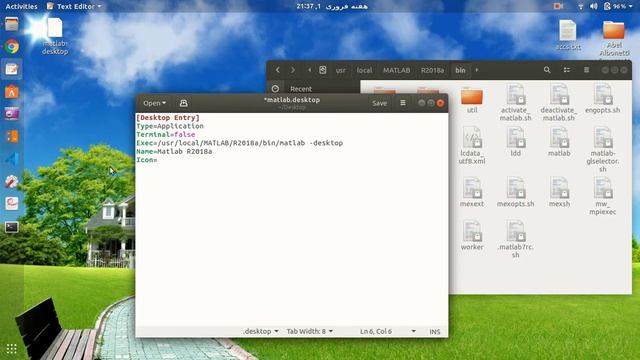
Task: Select mw_mpiexec file
Action: (602, 196)
